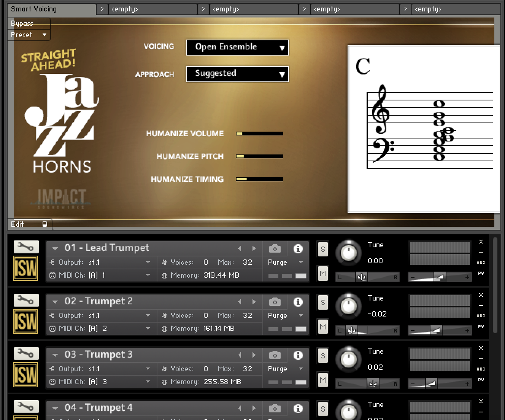Click the aux send icon on Lead Trumpet strip

point(481,262)
